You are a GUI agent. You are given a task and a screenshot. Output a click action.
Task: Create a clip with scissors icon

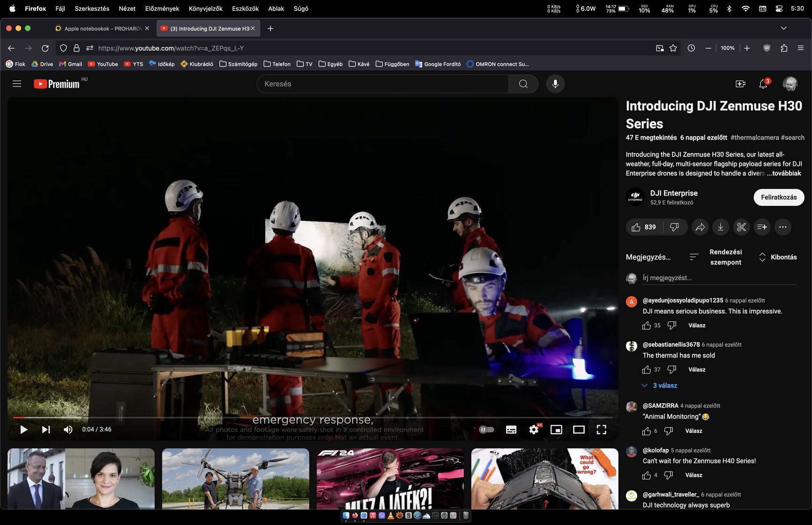(x=741, y=227)
